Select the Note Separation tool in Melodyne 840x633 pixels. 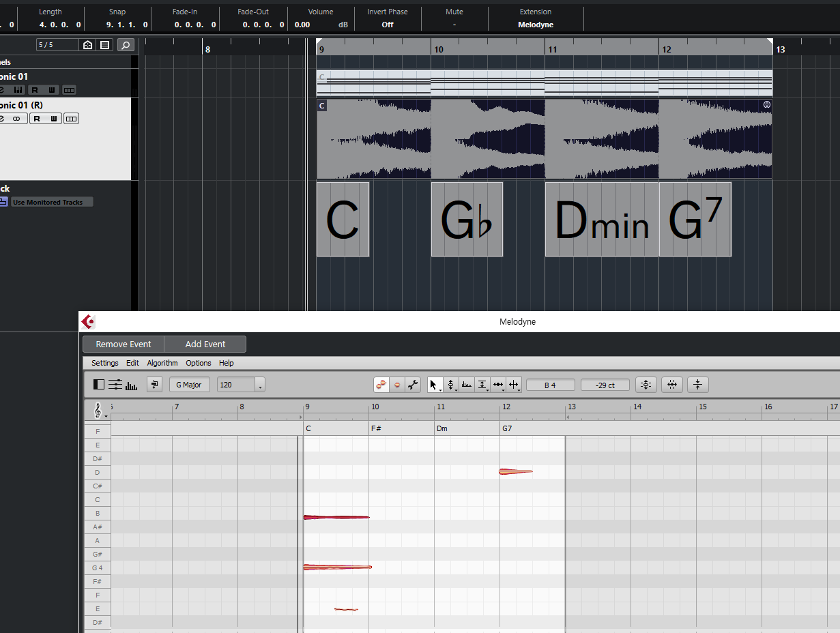[514, 385]
